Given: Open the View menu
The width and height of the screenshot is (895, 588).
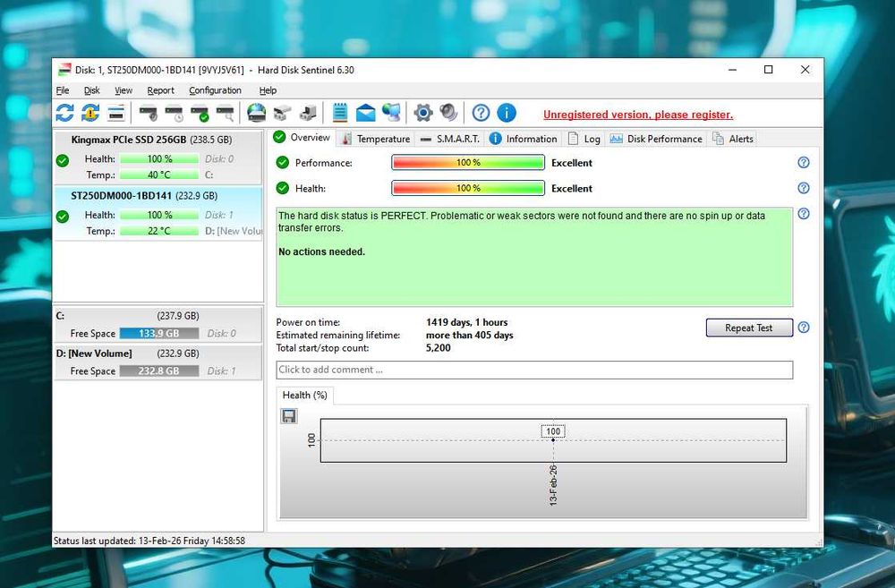Looking at the screenshot, I should pyautogui.click(x=124, y=90).
